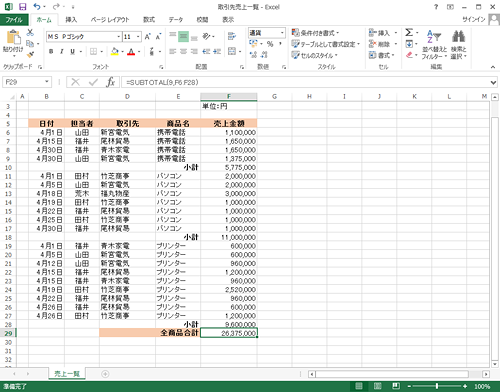Click the merge and center icon
The image size is (500, 392).
[x=232, y=51]
